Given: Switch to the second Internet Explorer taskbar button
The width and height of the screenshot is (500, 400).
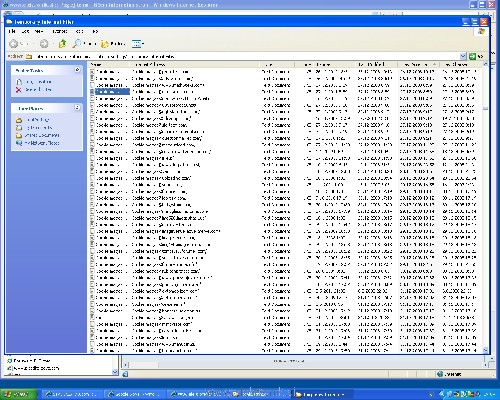Looking at the screenshot, I should click(135, 394).
